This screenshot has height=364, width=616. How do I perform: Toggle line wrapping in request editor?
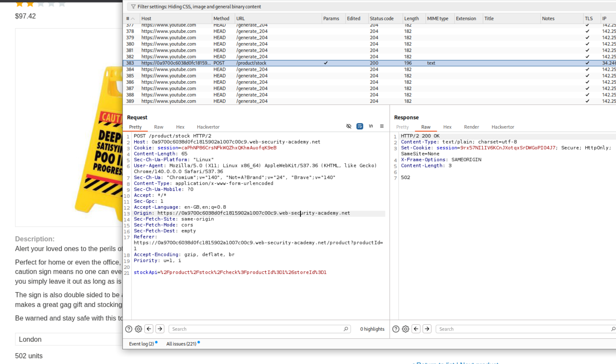point(360,126)
